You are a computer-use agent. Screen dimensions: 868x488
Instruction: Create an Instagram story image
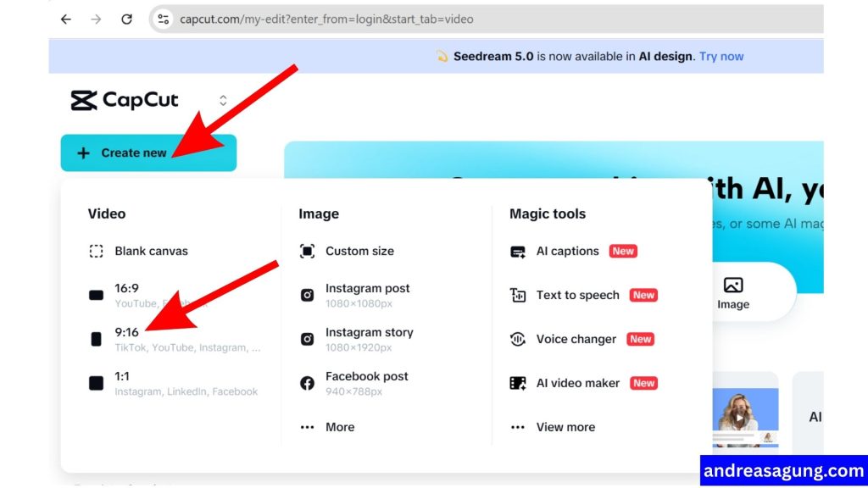(x=370, y=338)
